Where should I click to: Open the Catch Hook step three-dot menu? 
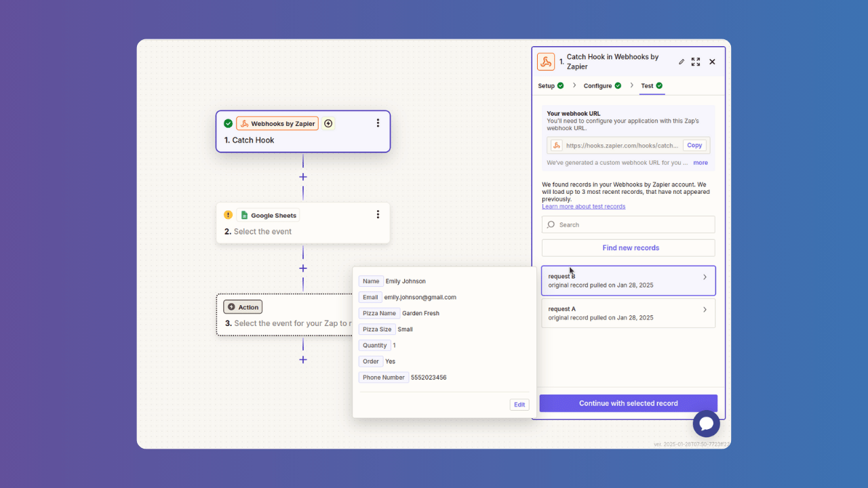tap(378, 123)
